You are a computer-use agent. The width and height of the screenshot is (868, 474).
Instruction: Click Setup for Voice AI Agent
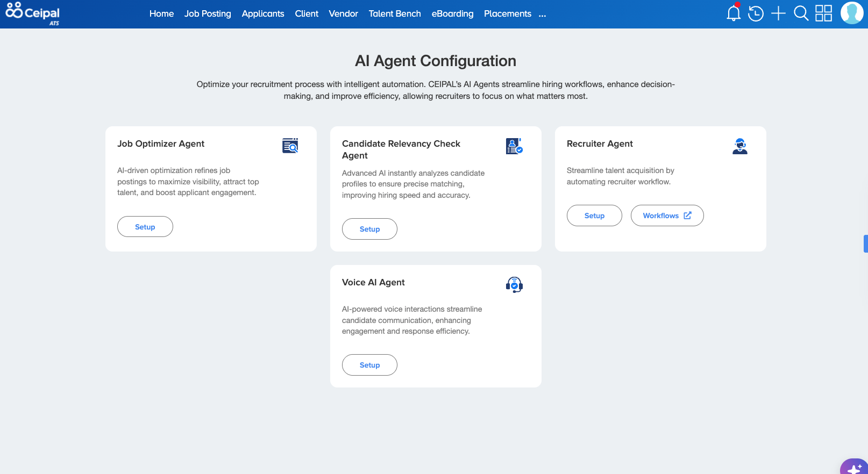pyautogui.click(x=369, y=365)
